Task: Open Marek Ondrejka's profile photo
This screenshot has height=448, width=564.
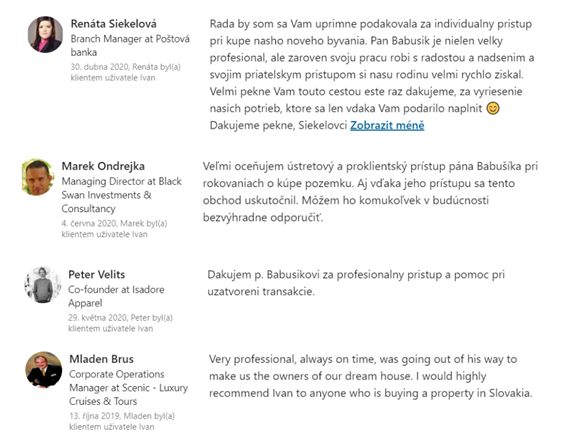Action: (x=38, y=177)
